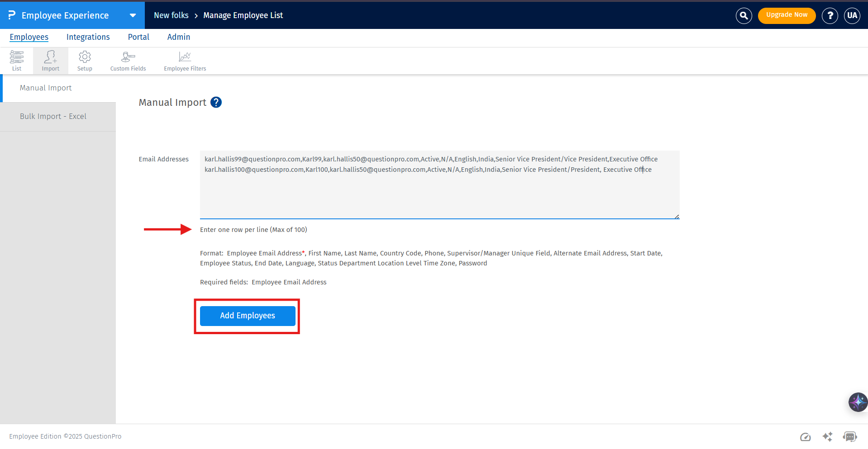Switch to the Portal tab
The image size is (868, 449).
pyautogui.click(x=138, y=37)
